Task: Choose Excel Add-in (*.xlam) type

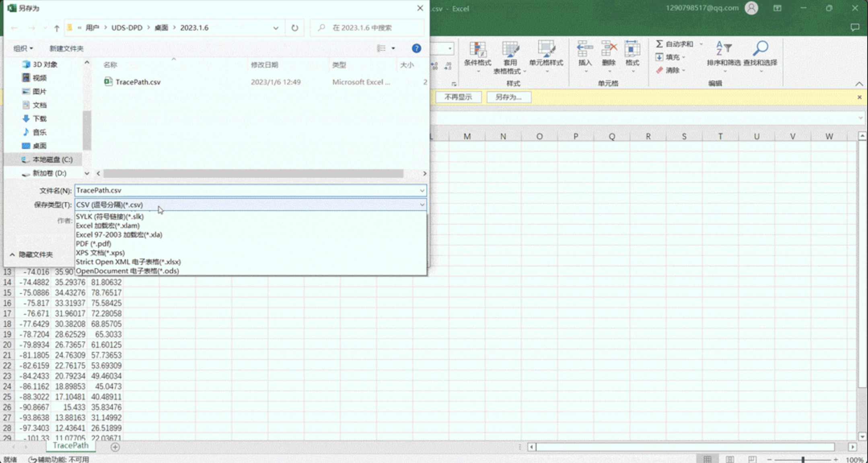Action: [x=251, y=225]
